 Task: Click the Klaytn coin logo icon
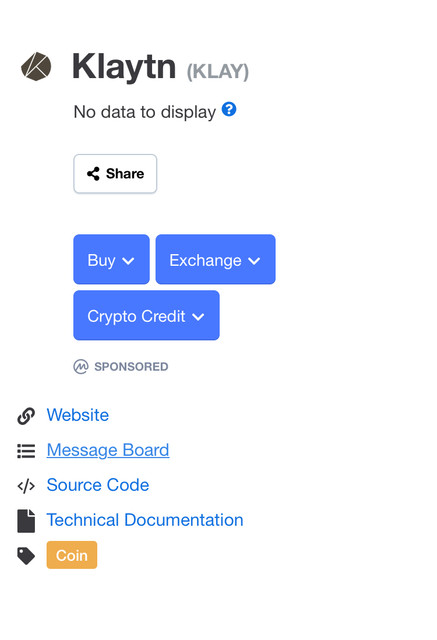point(36,67)
